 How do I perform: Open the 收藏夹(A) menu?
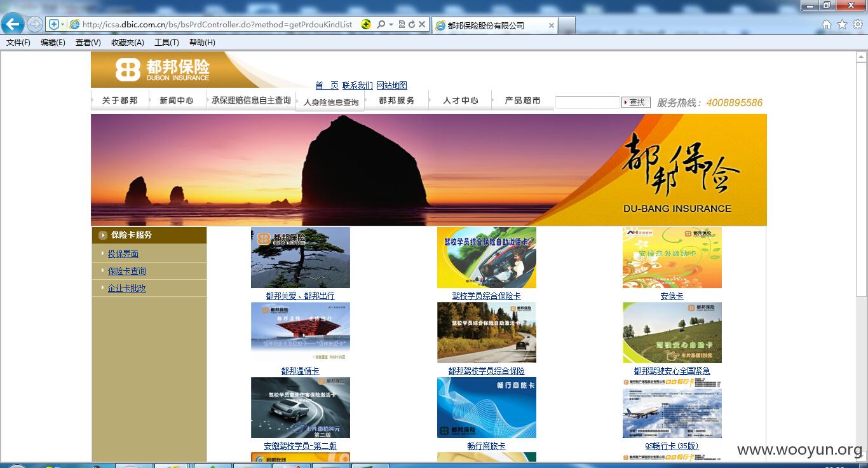127,43
